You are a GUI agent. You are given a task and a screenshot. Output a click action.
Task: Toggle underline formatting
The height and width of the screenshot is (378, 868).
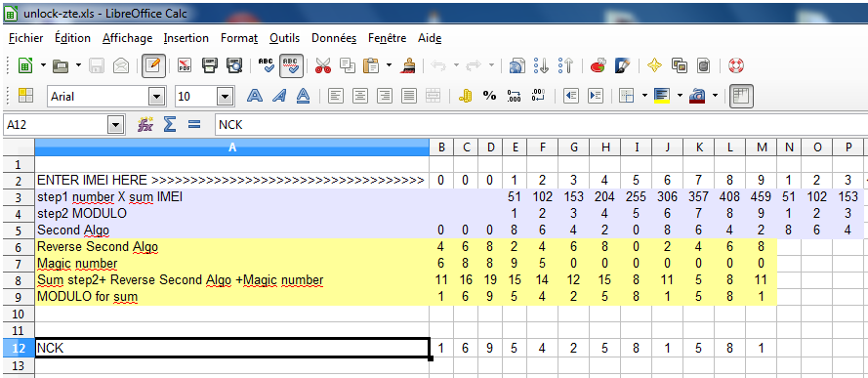click(x=303, y=96)
